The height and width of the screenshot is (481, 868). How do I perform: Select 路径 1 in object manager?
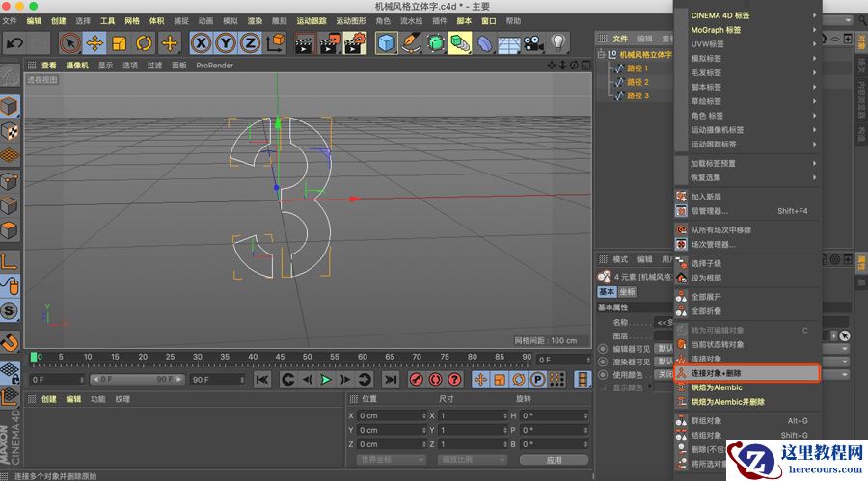coord(637,68)
